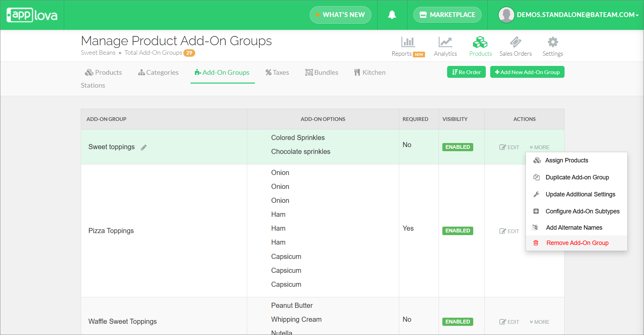This screenshot has height=335, width=644.
Task: Open the Sales Orders tag icon
Action: (515, 42)
